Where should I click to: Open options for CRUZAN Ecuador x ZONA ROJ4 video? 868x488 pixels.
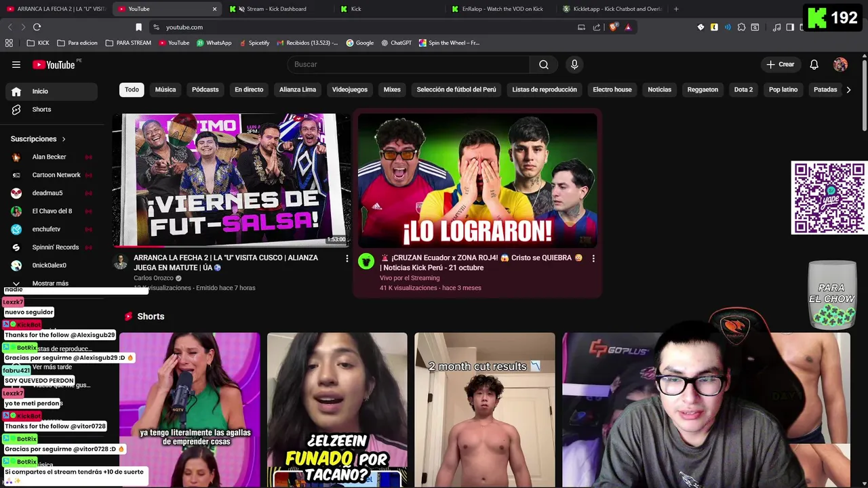click(593, 258)
